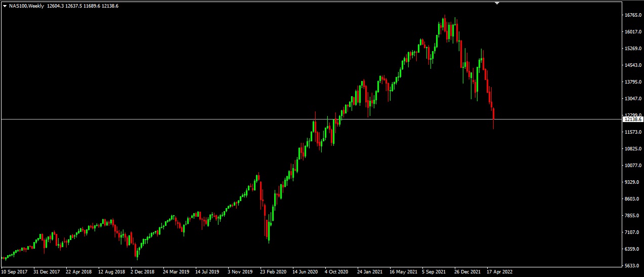The width and height of the screenshot is (644, 277).
Task: Open the one-click trading arrow beside NAS100,Weekly
Action: pos(5,6)
